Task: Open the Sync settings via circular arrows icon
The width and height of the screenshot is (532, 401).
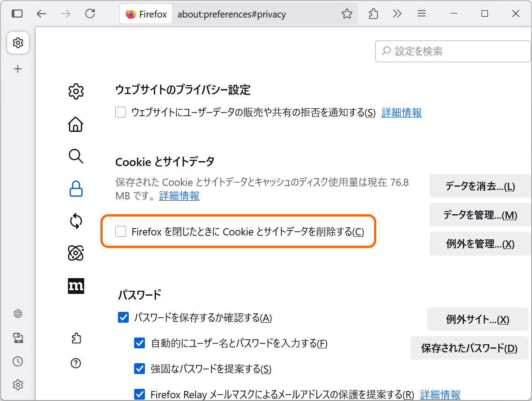Action: tap(76, 221)
